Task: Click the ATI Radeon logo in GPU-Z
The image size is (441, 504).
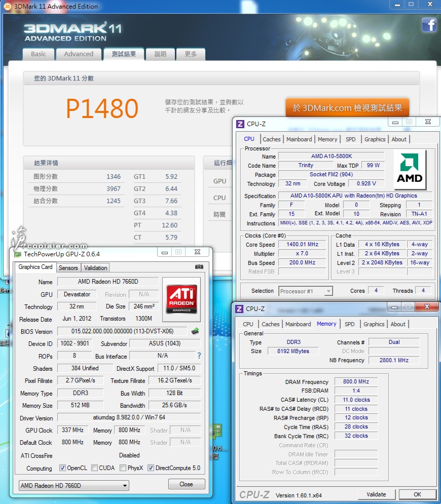Action: [x=181, y=299]
